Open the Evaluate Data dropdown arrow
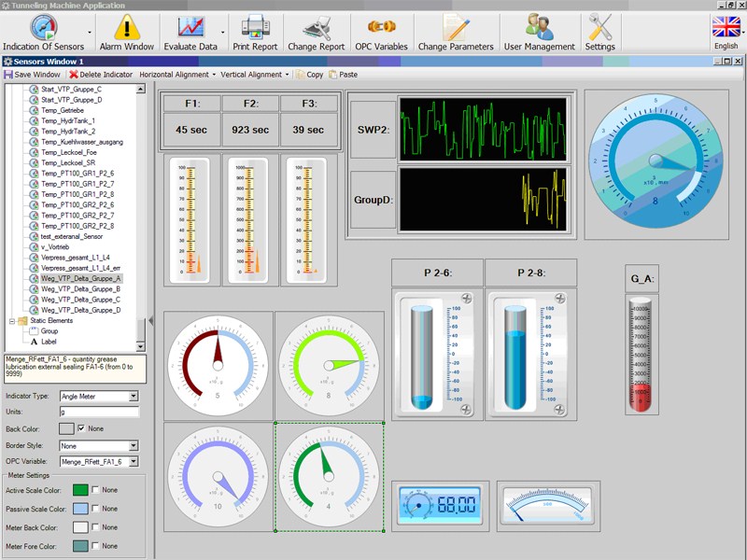 222,33
